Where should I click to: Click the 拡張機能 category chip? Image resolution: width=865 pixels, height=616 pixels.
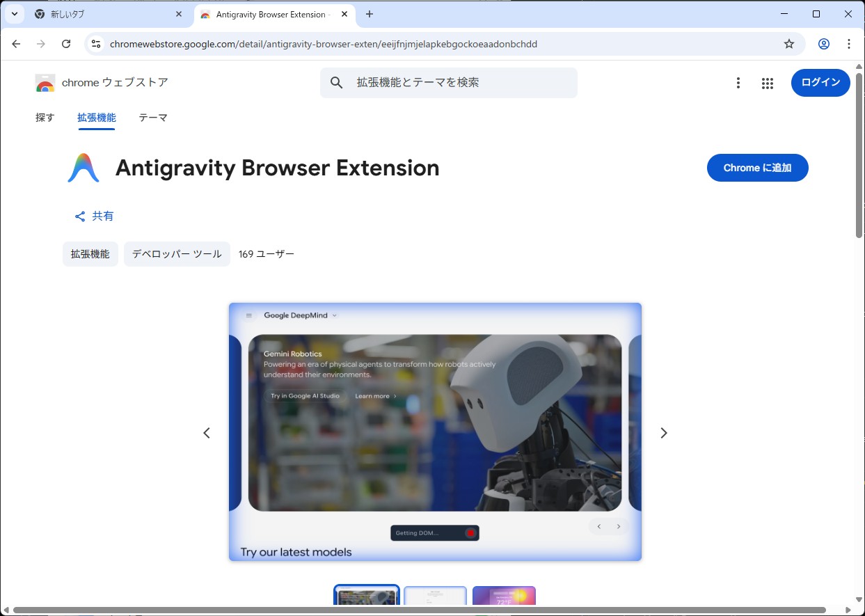tap(90, 254)
